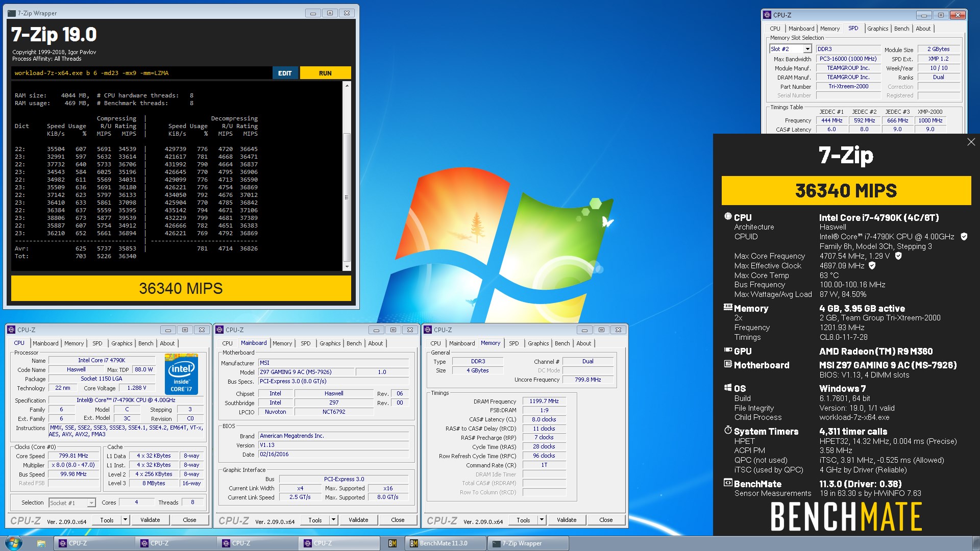The width and height of the screenshot is (980, 551).
Task: Select the fourth CPU-Z taskbar item
Action: click(339, 543)
